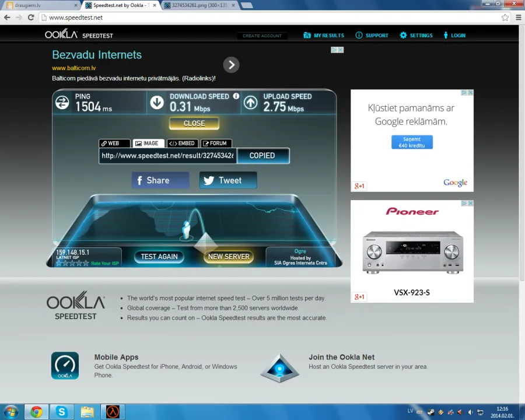Click the Mobile Apps speedometer icon
This screenshot has height=420, width=525.
(65, 365)
